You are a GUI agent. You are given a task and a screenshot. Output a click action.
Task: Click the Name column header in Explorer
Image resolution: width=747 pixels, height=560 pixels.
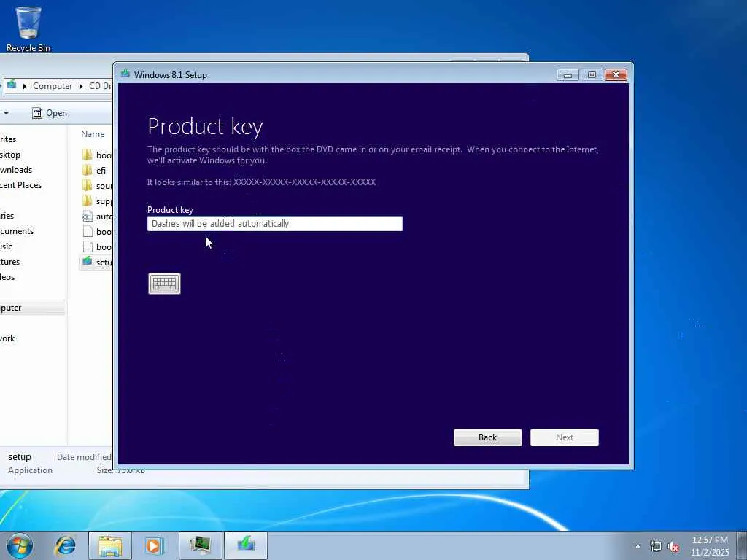click(93, 134)
